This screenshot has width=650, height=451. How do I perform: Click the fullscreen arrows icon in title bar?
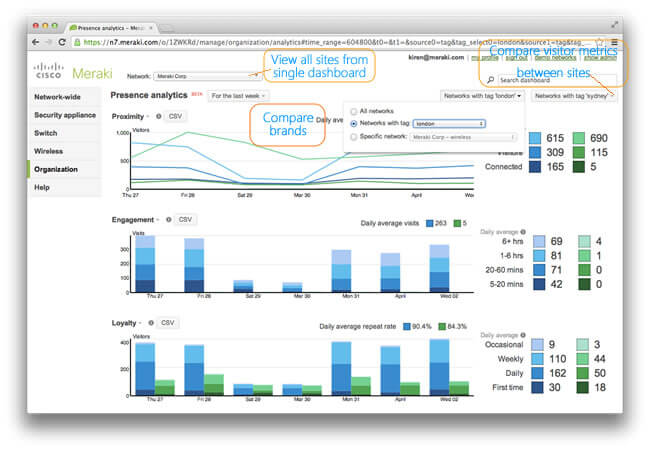coord(614,25)
